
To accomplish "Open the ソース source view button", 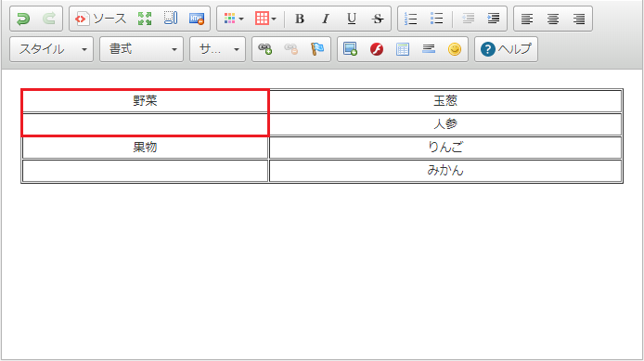I will tap(101, 19).
